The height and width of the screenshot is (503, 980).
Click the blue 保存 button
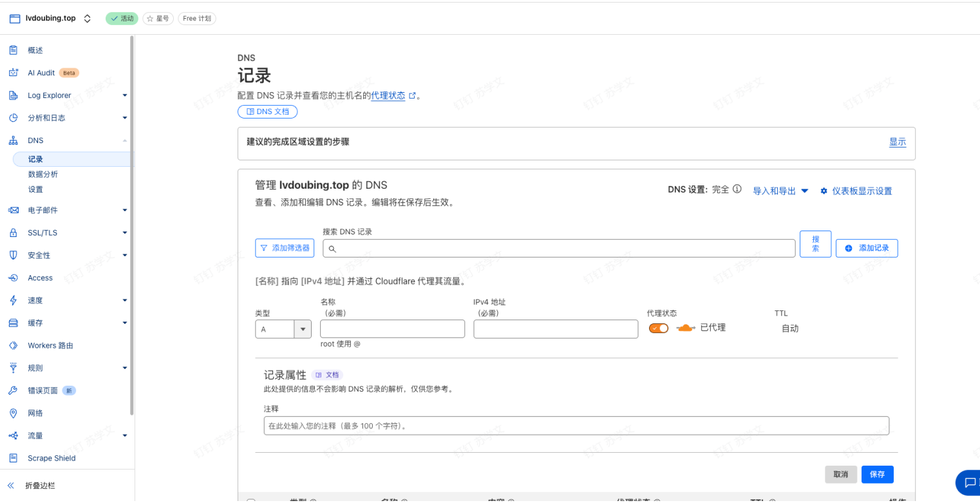point(877,474)
